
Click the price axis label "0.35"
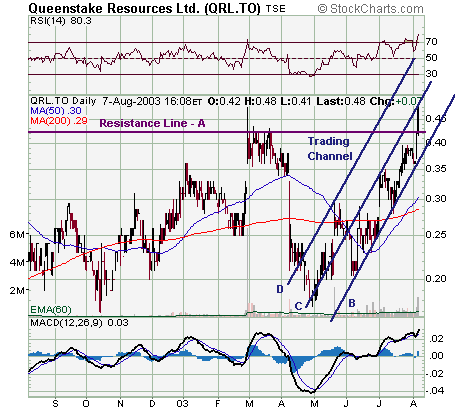436,169
